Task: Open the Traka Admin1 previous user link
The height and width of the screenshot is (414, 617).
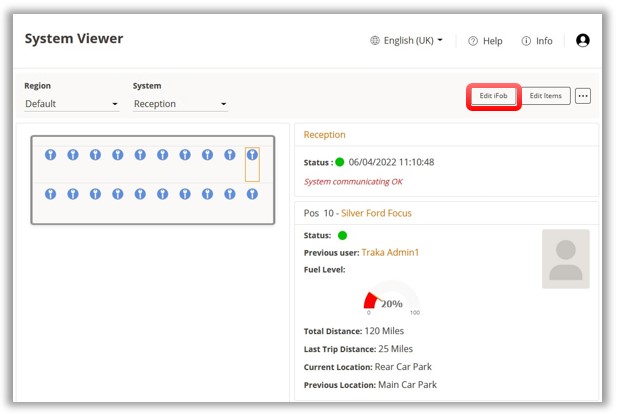Action: [390, 252]
